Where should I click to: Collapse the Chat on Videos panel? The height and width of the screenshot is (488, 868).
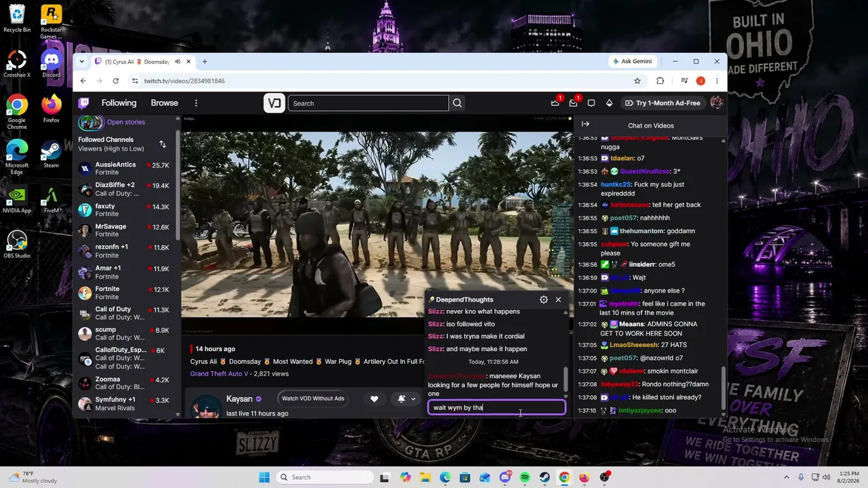pos(585,125)
